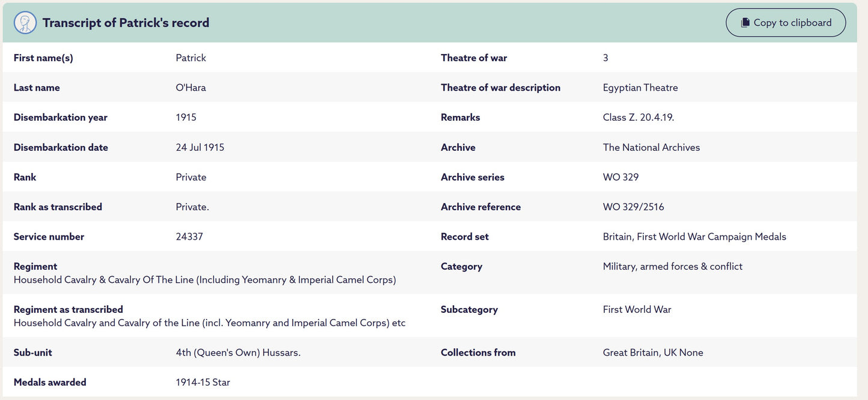Click the remarks value Class Z. 20.4.19.
The width and height of the screenshot is (868, 400).
tap(639, 117)
